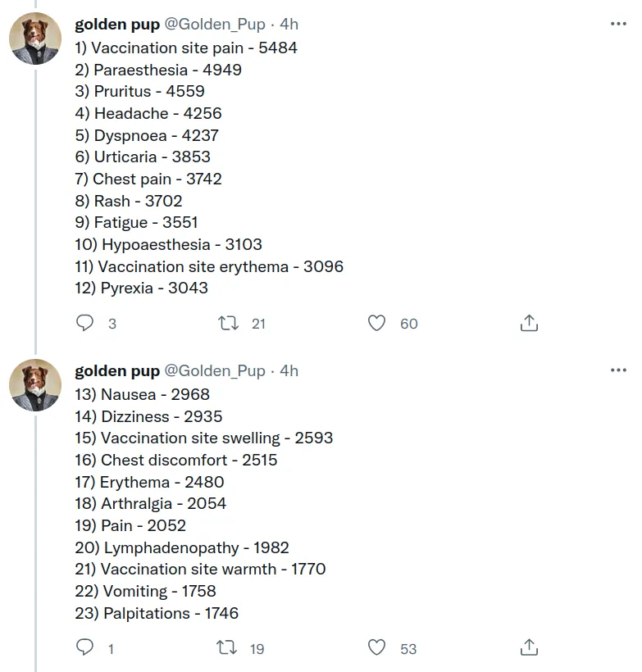Open the 4h timestamp of second tweet

[x=289, y=370]
